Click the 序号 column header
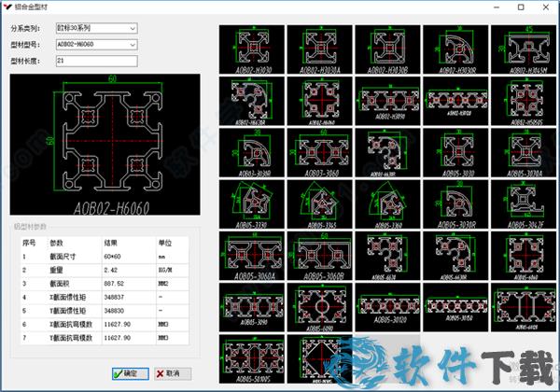 click(29, 243)
